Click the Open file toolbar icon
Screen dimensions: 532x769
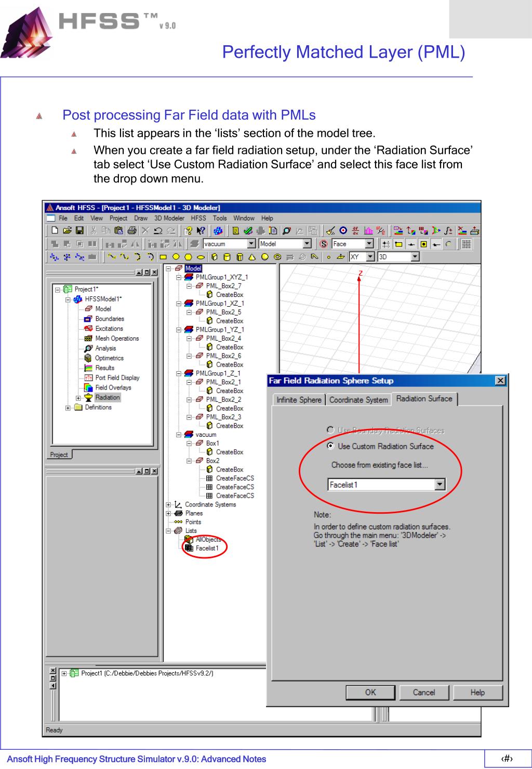pos(67,230)
